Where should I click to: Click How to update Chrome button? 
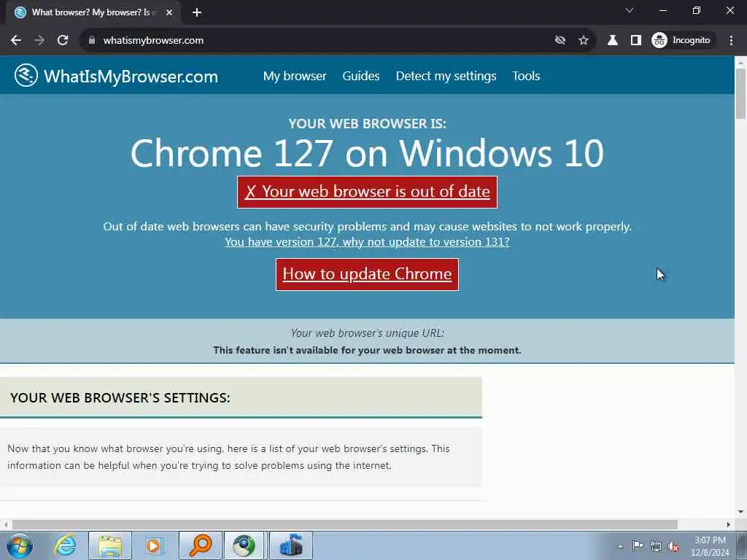coord(367,274)
